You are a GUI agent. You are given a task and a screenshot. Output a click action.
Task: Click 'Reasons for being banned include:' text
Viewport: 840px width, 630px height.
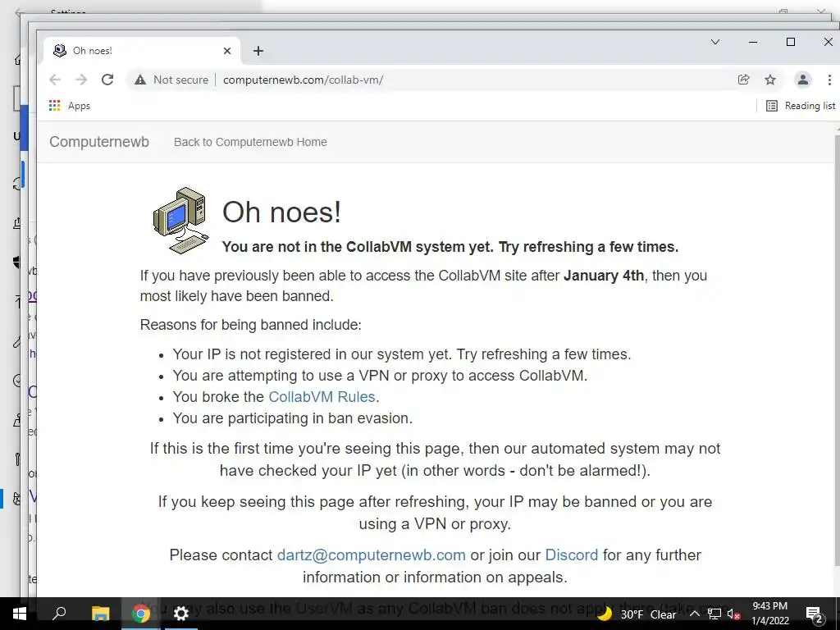coord(251,325)
